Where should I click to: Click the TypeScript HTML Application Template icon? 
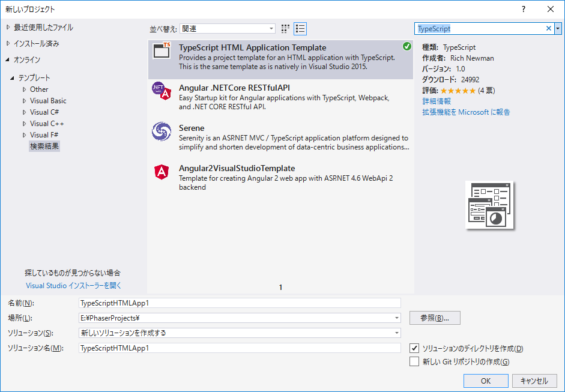162,50
